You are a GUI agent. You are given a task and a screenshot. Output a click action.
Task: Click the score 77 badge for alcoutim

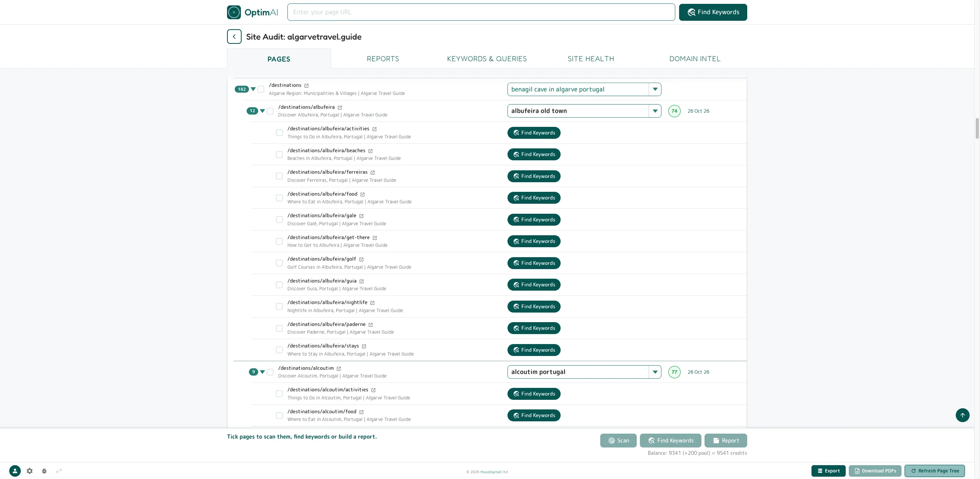[674, 372]
